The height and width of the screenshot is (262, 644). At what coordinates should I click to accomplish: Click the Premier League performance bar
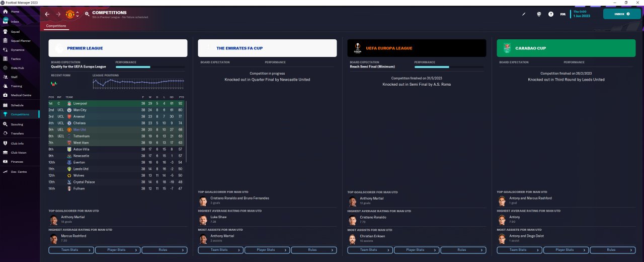pyautogui.click(x=150, y=67)
